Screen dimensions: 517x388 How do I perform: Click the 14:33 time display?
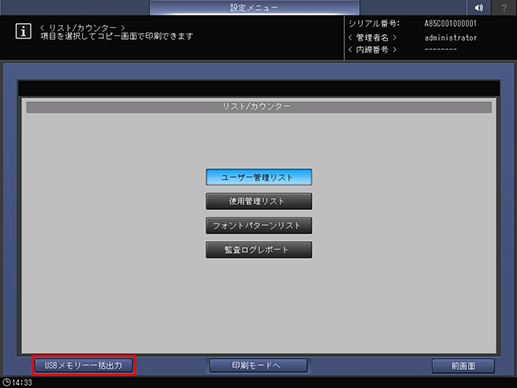tap(22, 383)
